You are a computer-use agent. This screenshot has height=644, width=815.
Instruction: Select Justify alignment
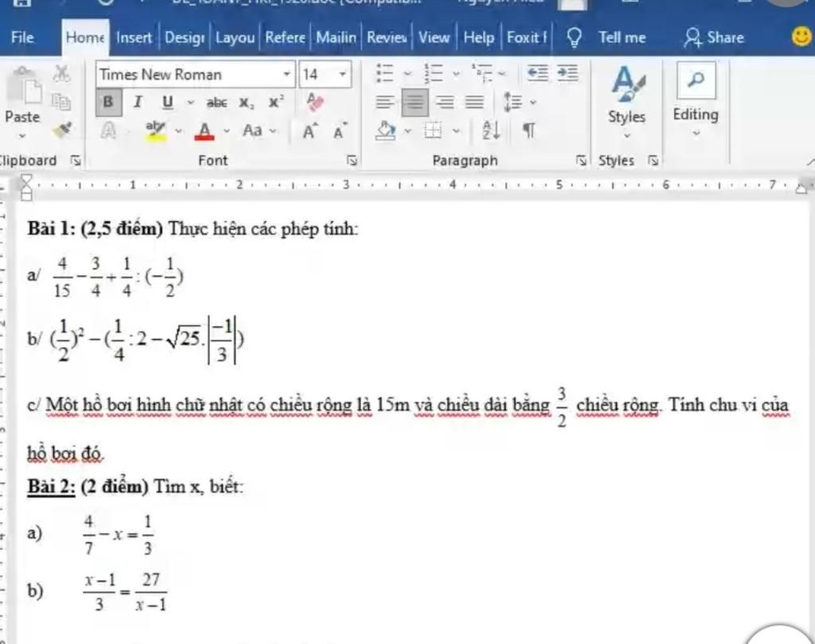(x=474, y=102)
